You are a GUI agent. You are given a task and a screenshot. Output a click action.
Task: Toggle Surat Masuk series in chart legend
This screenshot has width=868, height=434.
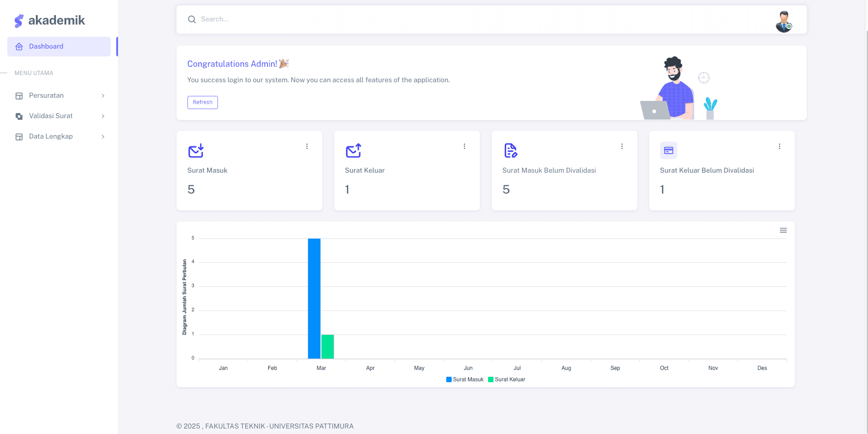click(465, 379)
